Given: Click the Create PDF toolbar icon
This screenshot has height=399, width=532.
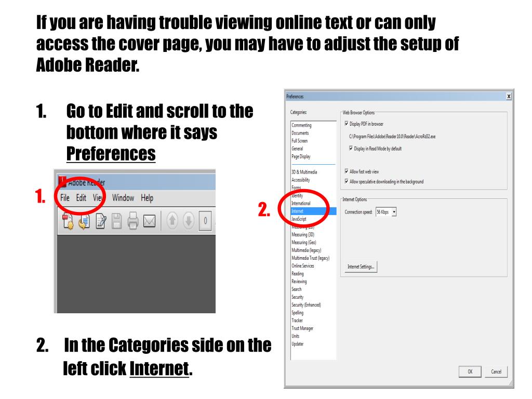Looking at the screenshot, I should coord(68,221).
